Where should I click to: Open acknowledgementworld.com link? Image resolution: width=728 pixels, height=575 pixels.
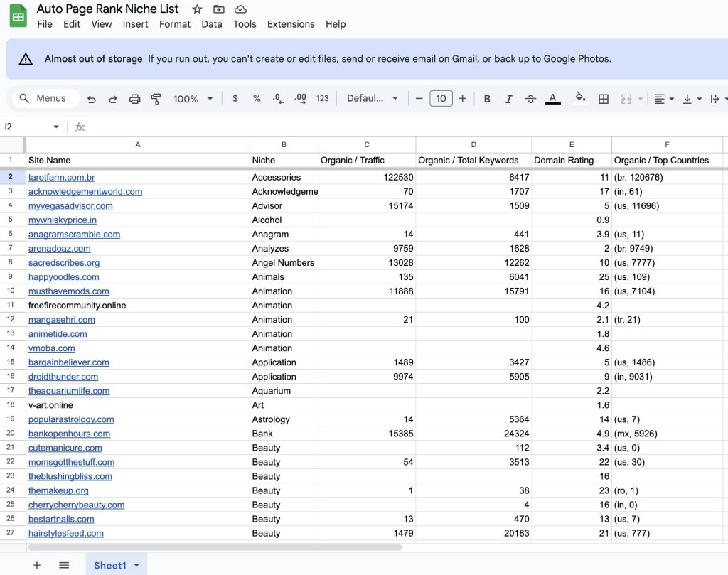[x=85, y=192]
